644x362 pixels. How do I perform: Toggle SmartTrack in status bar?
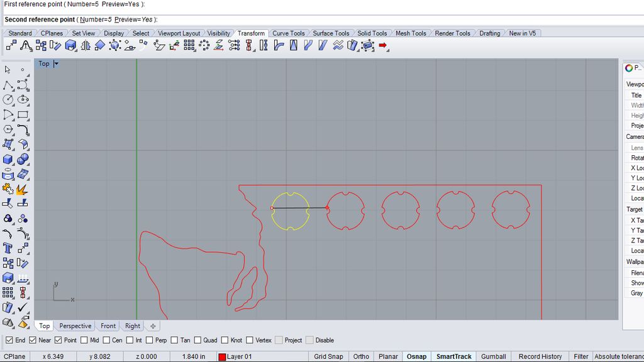pos(454,357)
